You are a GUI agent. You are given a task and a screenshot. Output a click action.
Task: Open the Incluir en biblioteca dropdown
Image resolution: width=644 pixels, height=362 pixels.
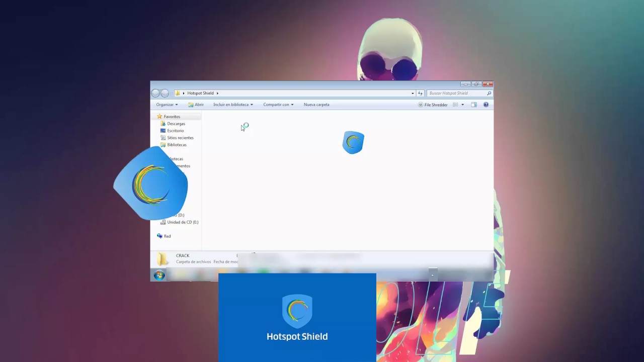[x=233, y=105]
